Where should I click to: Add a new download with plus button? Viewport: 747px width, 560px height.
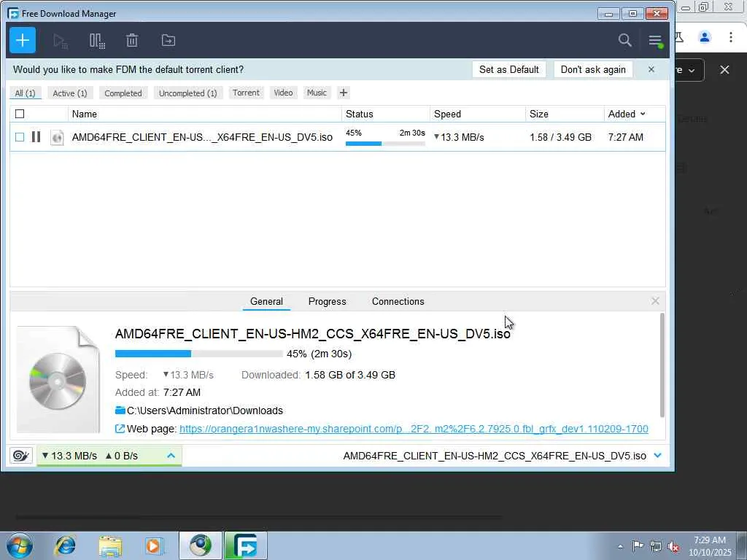(x=23, y=41)
